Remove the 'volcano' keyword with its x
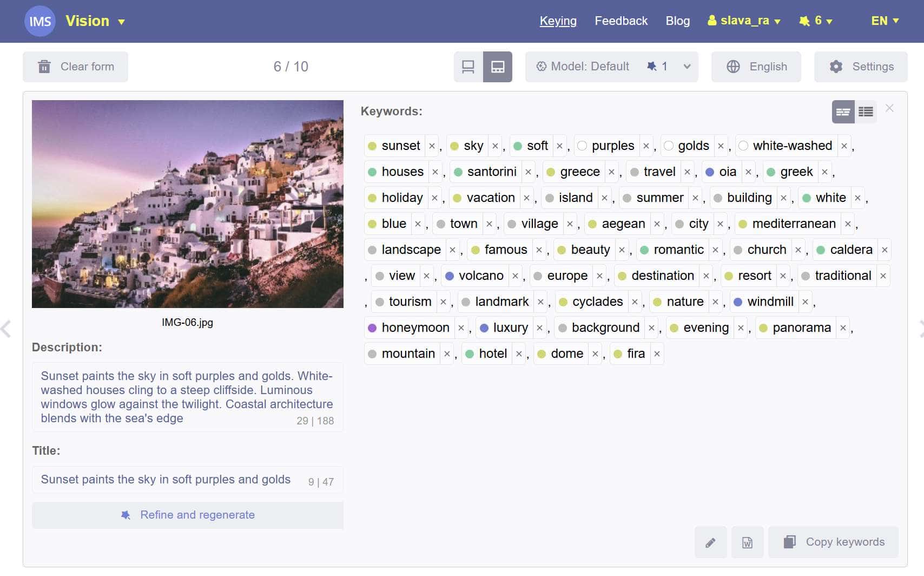Screen dimensions: 924x576 515,276
